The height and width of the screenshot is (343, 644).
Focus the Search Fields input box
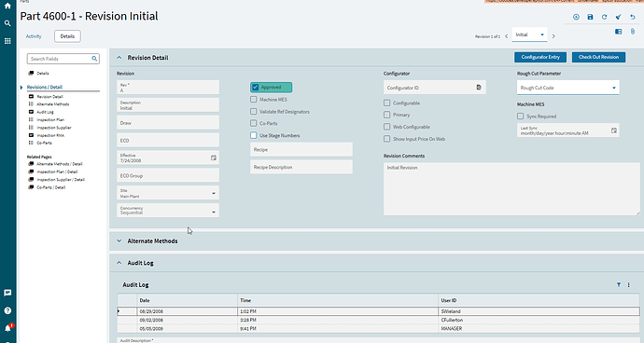click(x=63, y=59)
